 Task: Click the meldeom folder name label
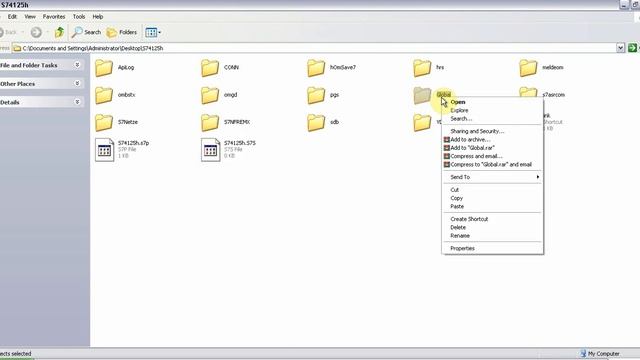click(x=553, y=67)
